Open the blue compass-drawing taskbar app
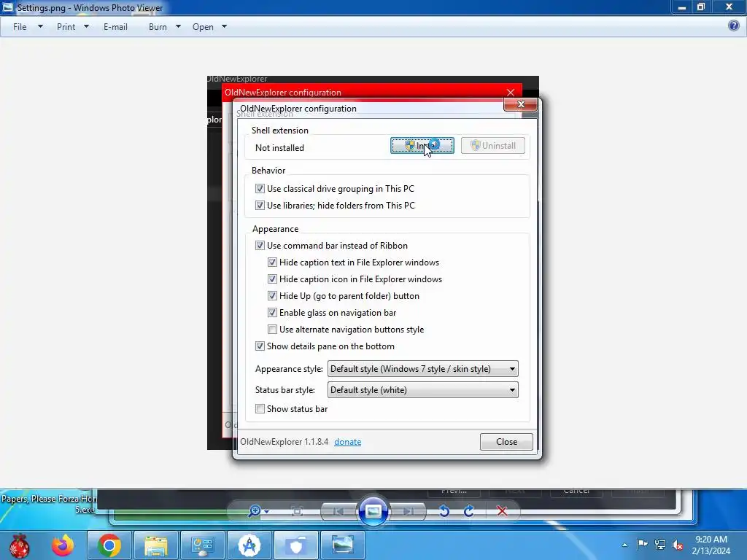The image size is (747, 560). [249, 545]
